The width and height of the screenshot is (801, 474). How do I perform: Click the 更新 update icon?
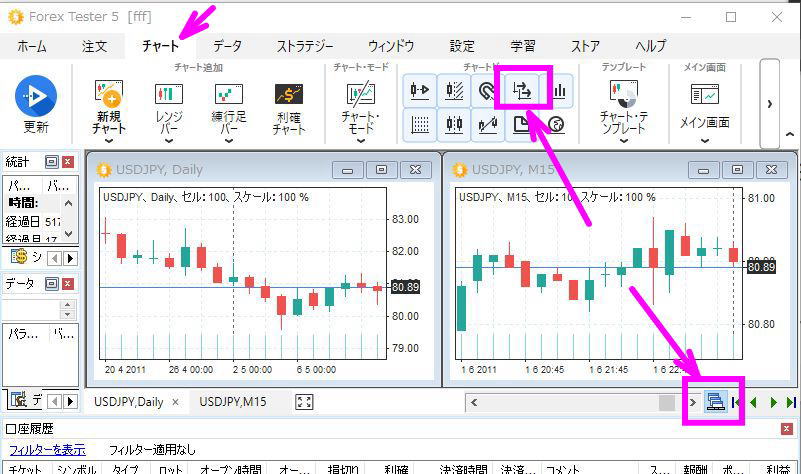coord(36,96)
